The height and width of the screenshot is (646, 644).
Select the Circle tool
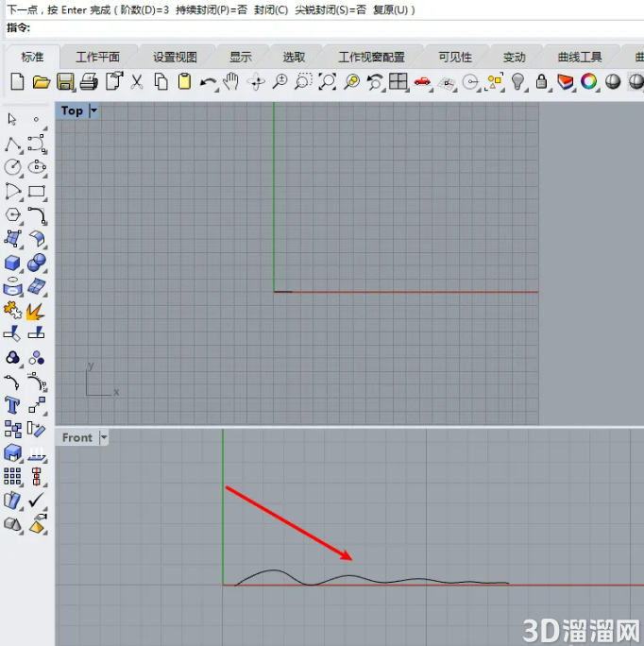(13, 167)
